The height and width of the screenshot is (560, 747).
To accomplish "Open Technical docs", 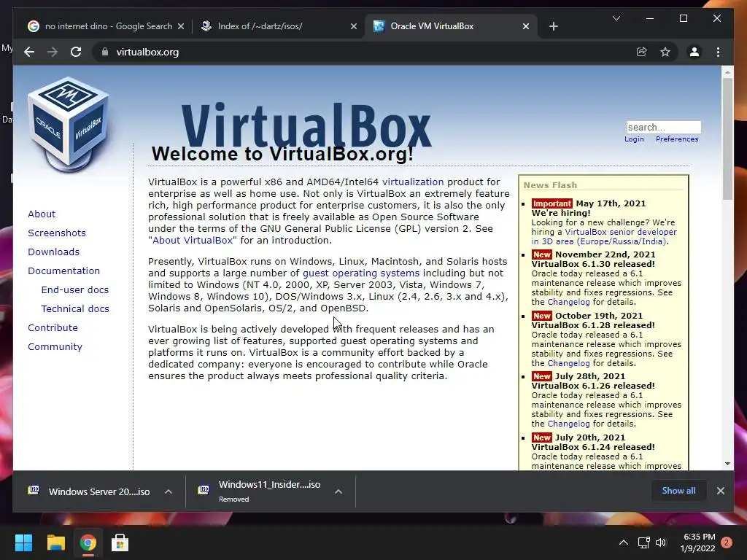I will 75,308.
